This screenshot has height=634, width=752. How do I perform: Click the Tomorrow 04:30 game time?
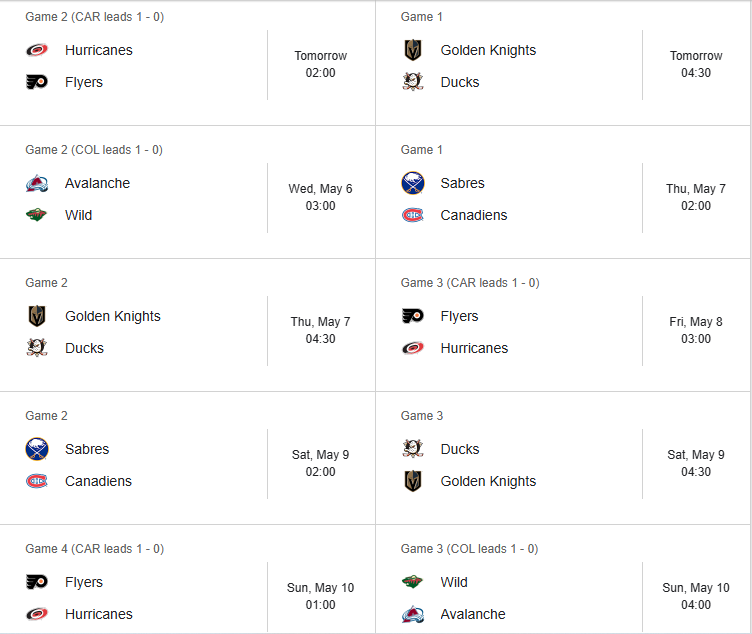(696, 64)
